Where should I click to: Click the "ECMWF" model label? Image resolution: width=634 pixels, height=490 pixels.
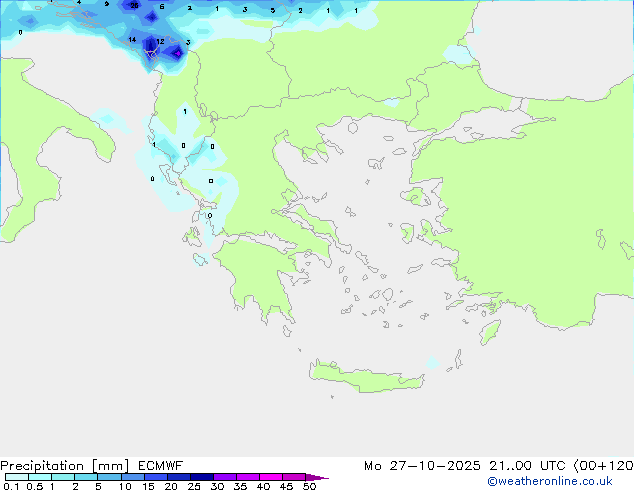tap(161, 466)
